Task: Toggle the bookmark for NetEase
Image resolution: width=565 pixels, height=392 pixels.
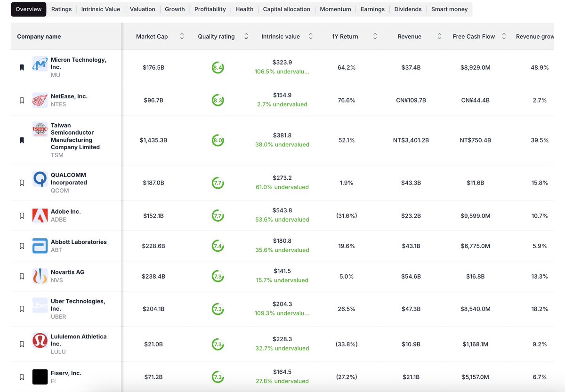Action: click(22, 100)
